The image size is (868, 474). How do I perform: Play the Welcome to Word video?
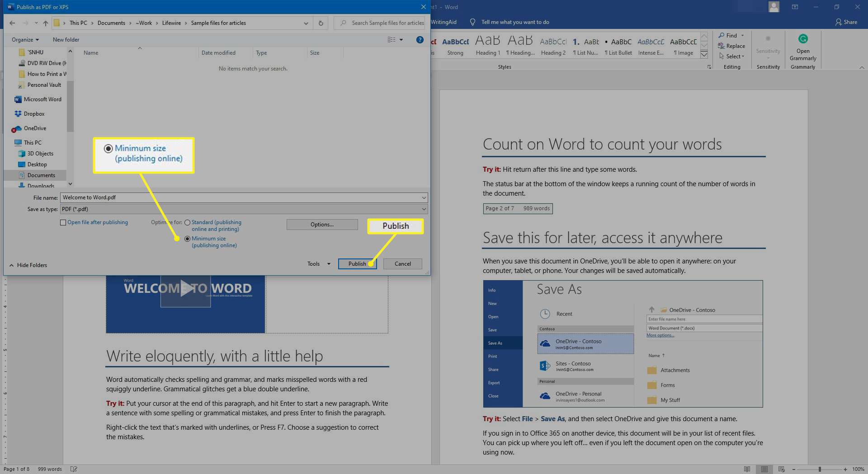[x=185, y=288]
